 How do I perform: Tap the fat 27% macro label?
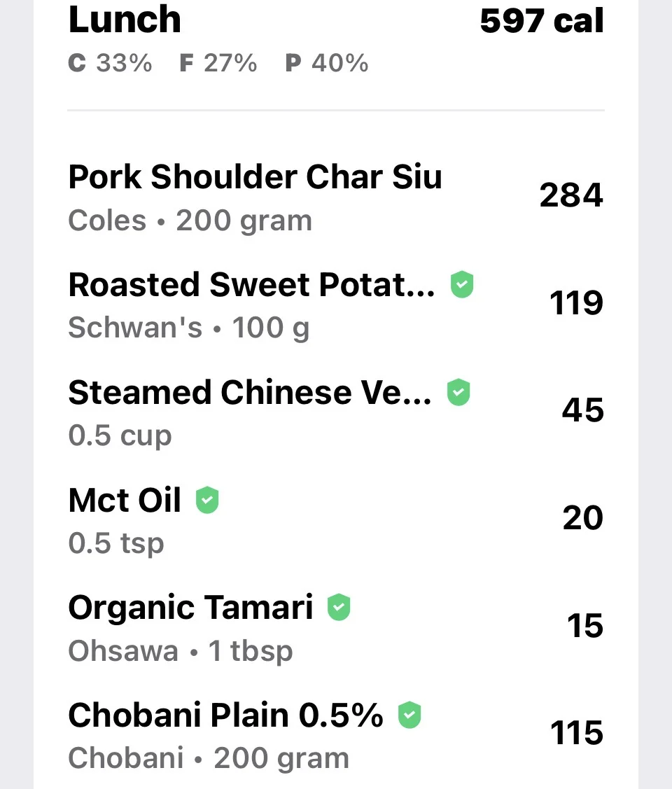pyautogui.click(x=218, y=64)
